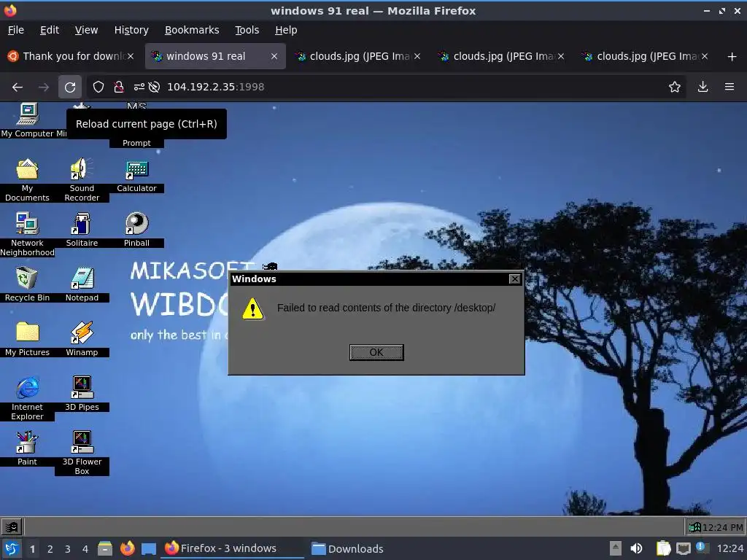Open the site permissions icon
The height and width of the screenshot is (560, 747).
139,87
